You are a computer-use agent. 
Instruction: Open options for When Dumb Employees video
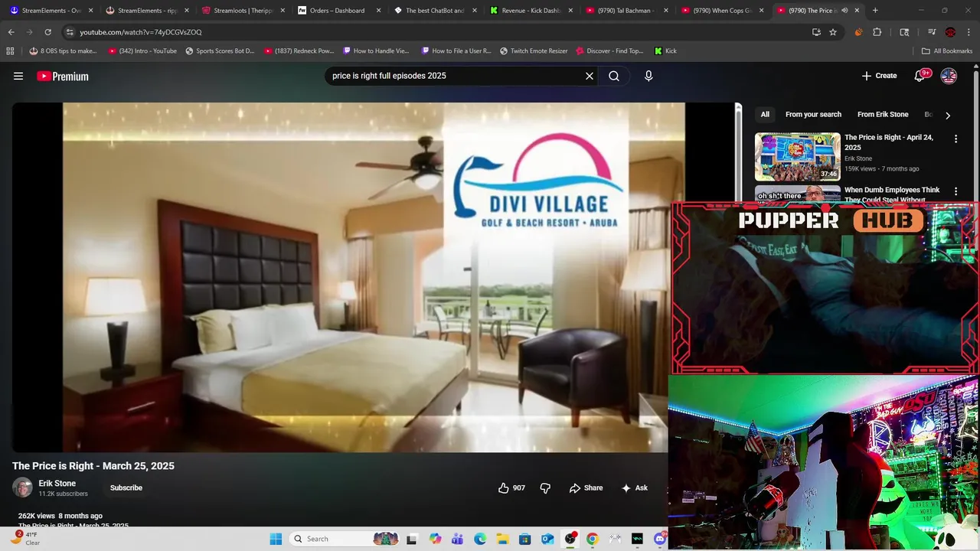click(955, 191)
